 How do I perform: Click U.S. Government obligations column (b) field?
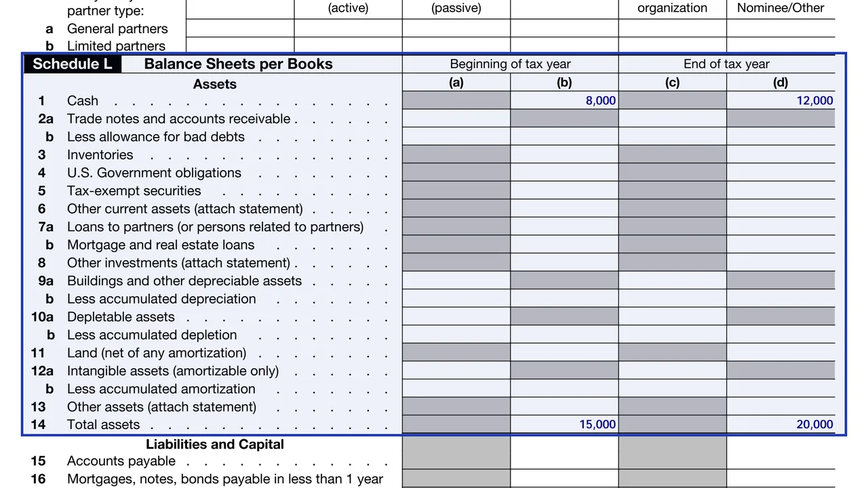(564, 173)
